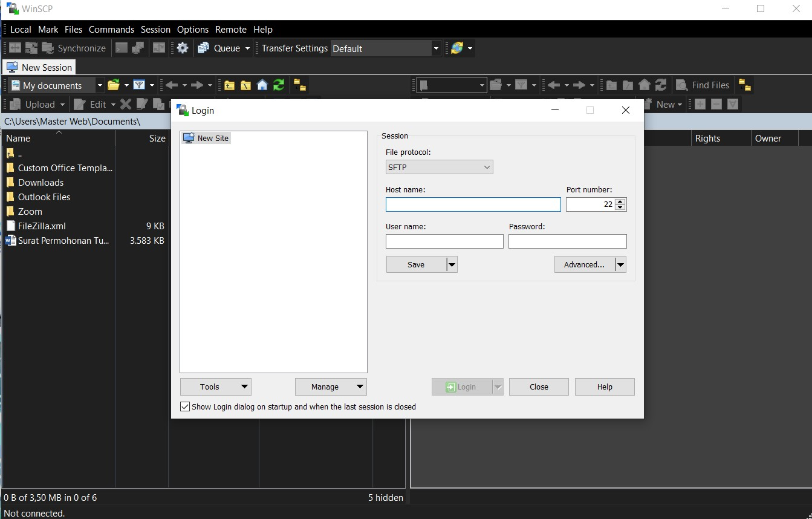Click the Help button in Login dialog
812x519 pixels.
tap(605, 387)
